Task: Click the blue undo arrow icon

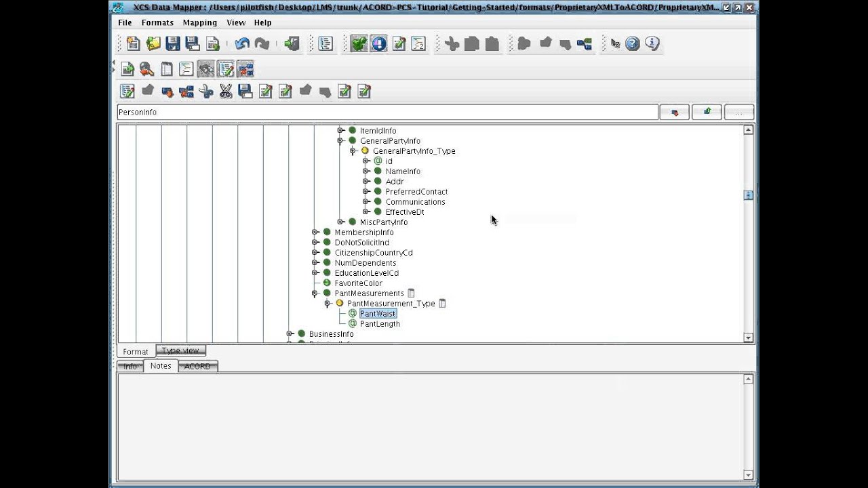Action: click(x=242, y=43)
